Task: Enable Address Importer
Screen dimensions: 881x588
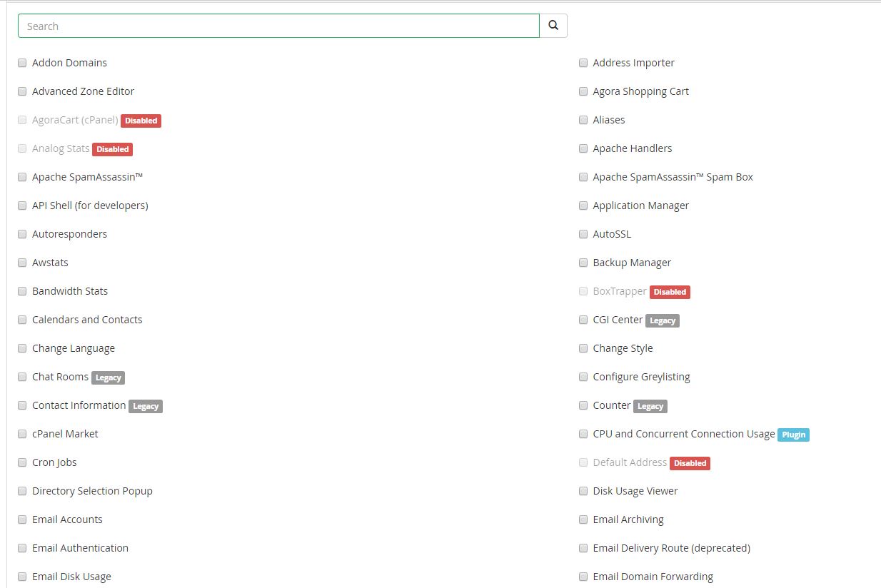Action: tap(583, 63)
